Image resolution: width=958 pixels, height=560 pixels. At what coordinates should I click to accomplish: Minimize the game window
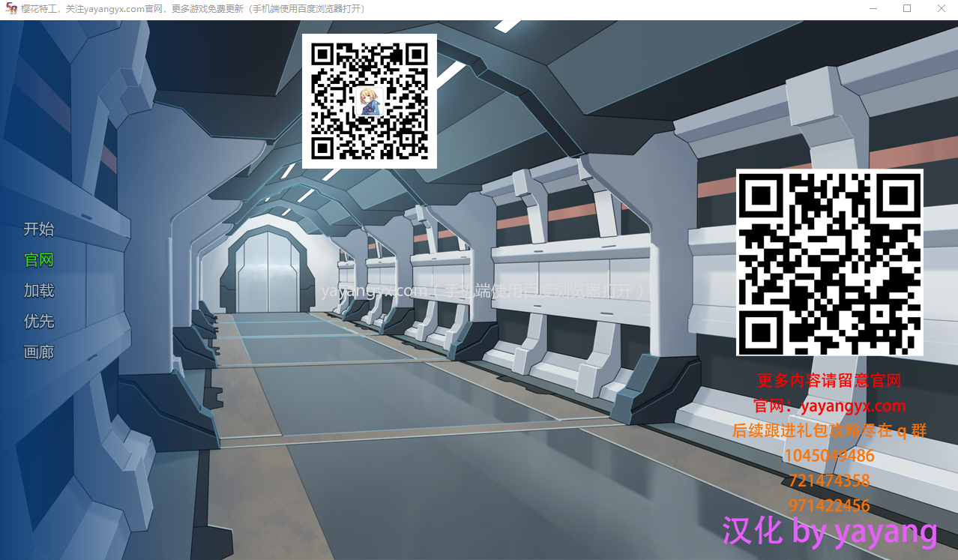(873, 9)
